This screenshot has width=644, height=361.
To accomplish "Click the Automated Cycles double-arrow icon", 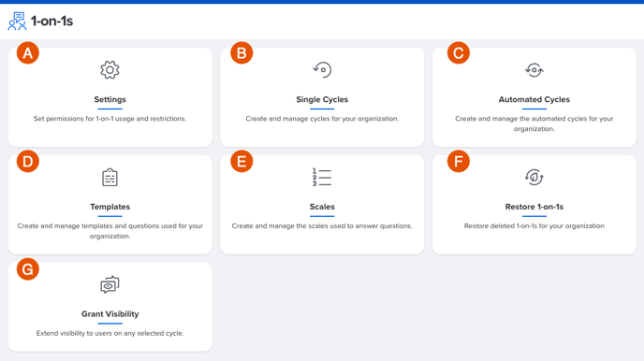I will pyautogui.click(x=534, y=70).
